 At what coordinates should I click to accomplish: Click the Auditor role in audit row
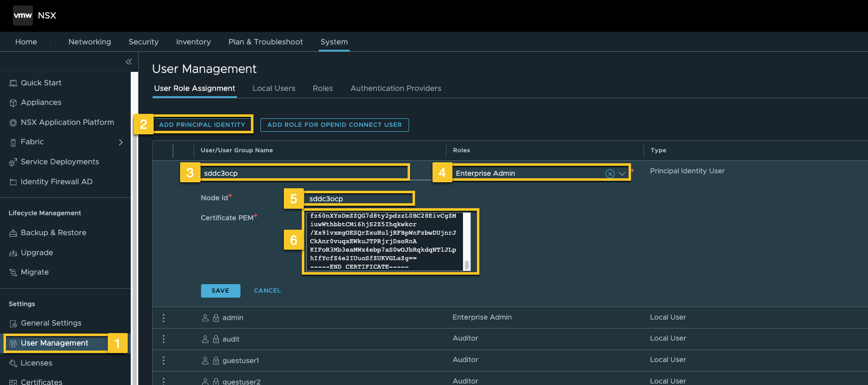(x=465, y=338)
